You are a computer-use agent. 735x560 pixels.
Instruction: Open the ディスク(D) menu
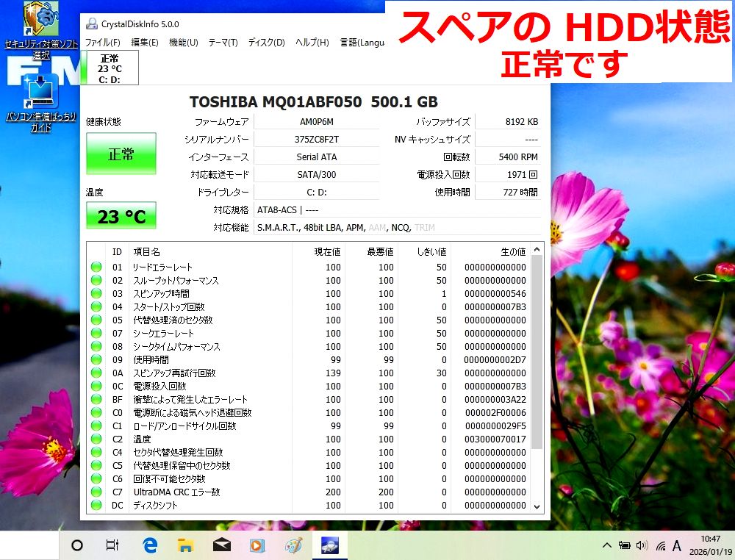[x=266, y=43]
